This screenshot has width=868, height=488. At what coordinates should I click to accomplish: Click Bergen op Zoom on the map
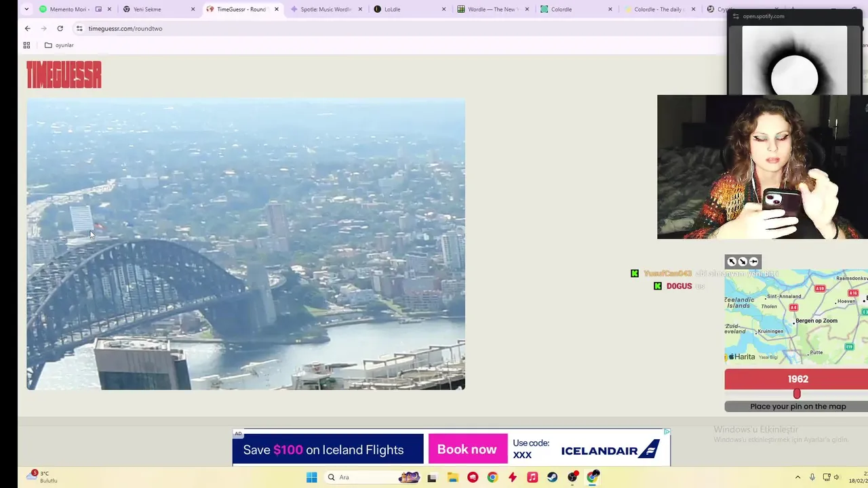pos(816,321)
